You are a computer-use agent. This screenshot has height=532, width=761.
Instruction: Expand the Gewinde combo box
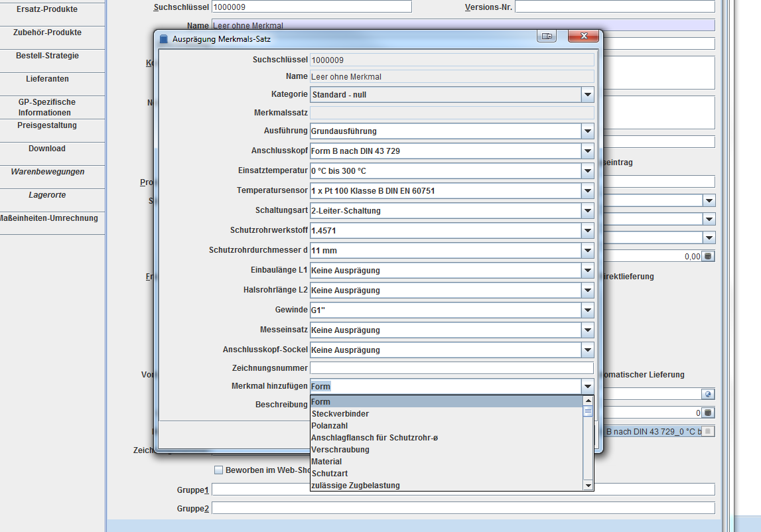[x=587, y=310]
